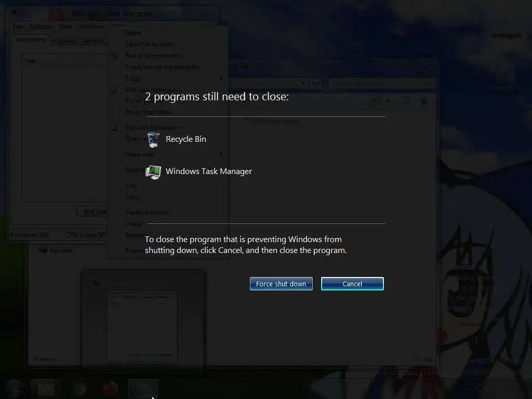Click End Task button in Task Manager
This screenshot has height=399, width=532.
coord(91,212)
